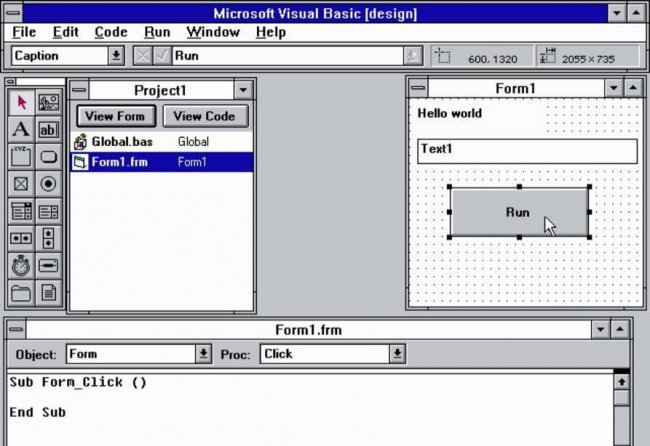650x446 pixels.
Task: Select the Horizontal Scroll Bar tool
Action: [x=21, y=238]
